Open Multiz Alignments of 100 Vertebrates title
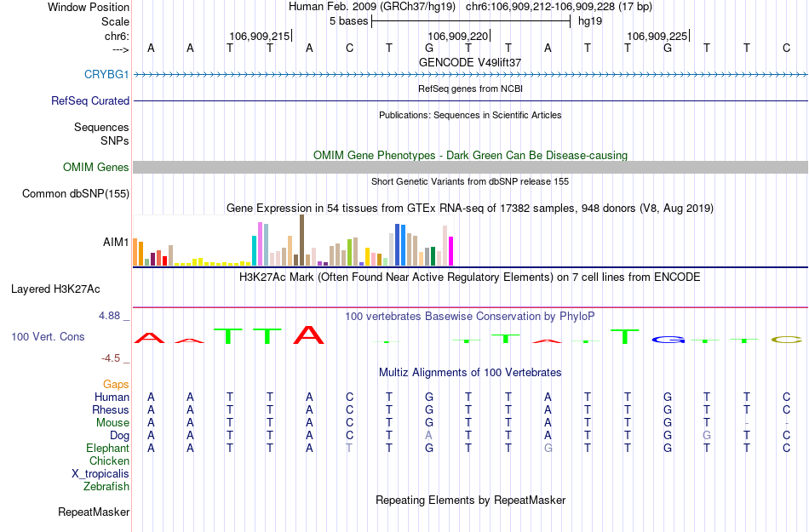The width and height of the screenshot is (809, 532). point(470,372)
